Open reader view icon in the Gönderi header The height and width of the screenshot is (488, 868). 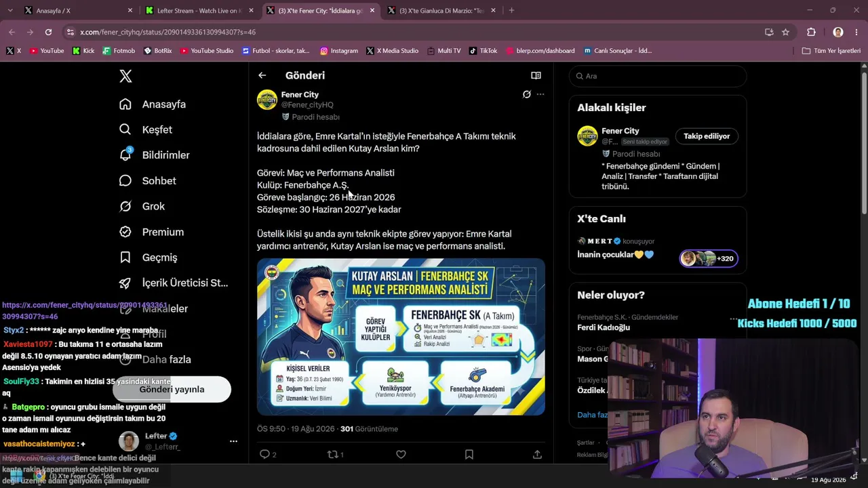pyautogui.click(x=536, y=75)
